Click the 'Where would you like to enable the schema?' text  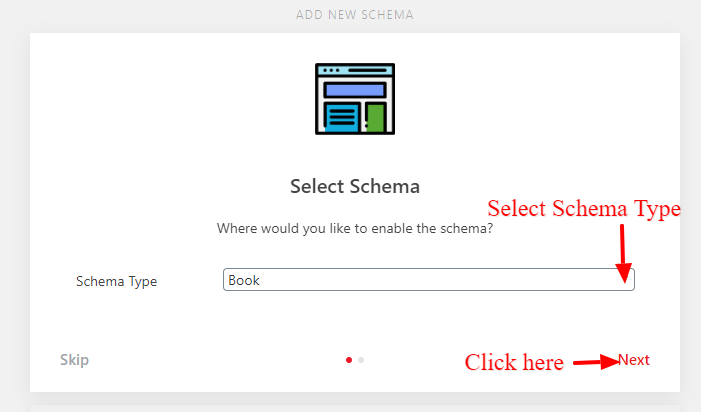355,228
